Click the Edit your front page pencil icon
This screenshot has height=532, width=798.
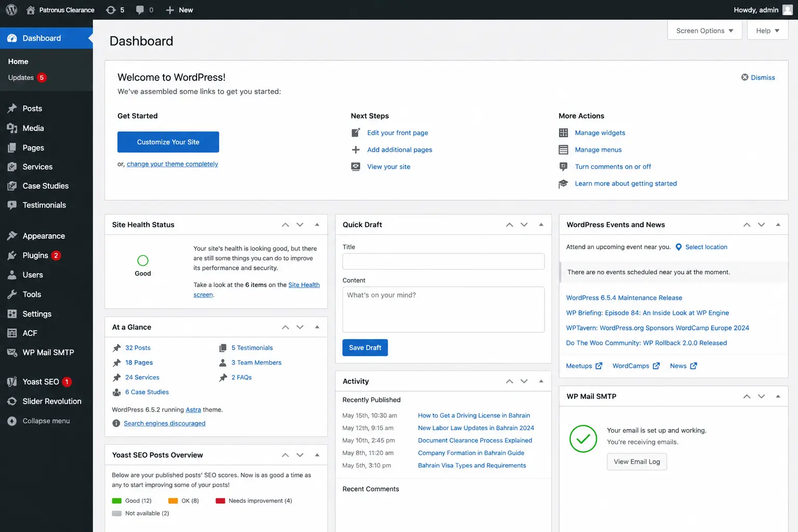pos(356,132)
